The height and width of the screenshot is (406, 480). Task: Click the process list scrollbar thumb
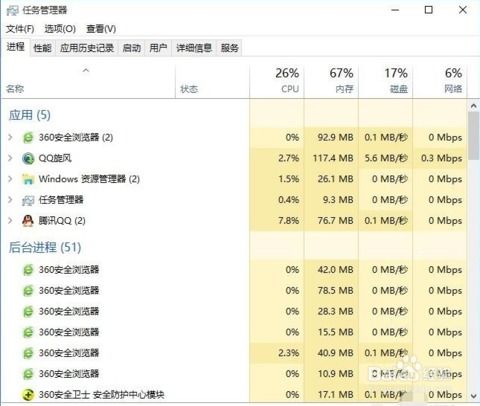pyautogui.click(x=473, y=136)
